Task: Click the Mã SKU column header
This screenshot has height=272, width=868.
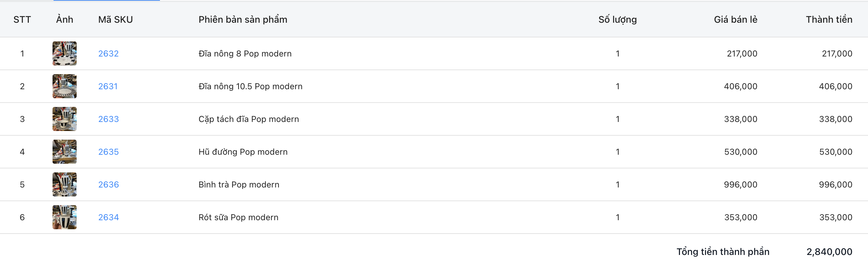Action: tap(115, 19)
